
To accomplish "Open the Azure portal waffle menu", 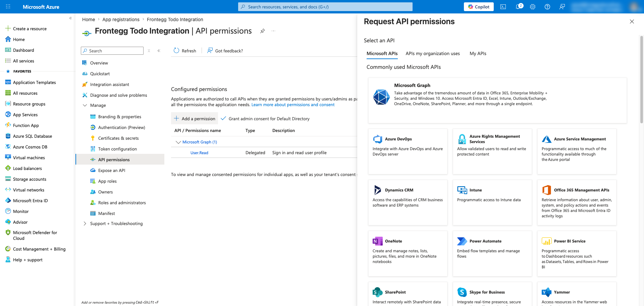I will coord(8,7).
